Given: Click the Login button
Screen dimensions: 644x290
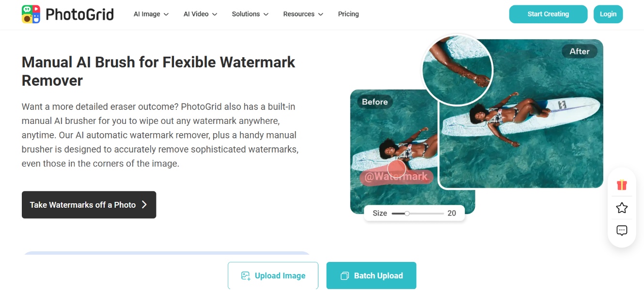Looking at the screenshot, I should point(608,14).
